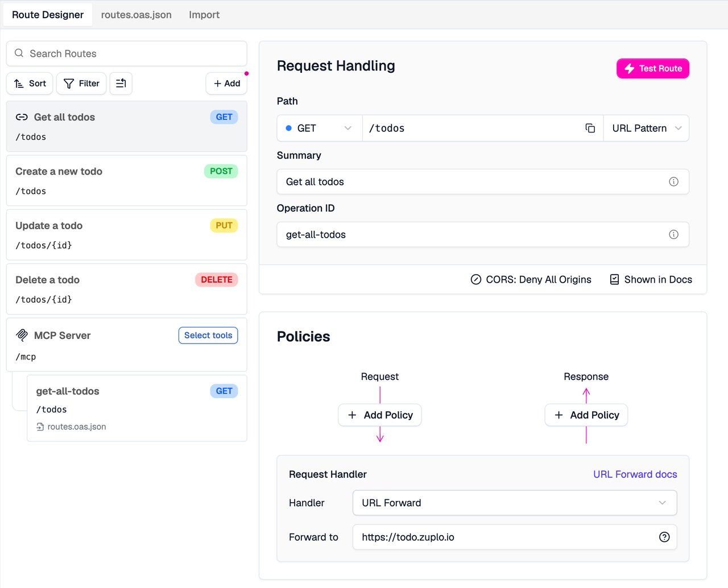This screenshot has width=728, height=588.
Task: Toggle CORS: Deny All Origins setting
Action: (x=531, y=280)
